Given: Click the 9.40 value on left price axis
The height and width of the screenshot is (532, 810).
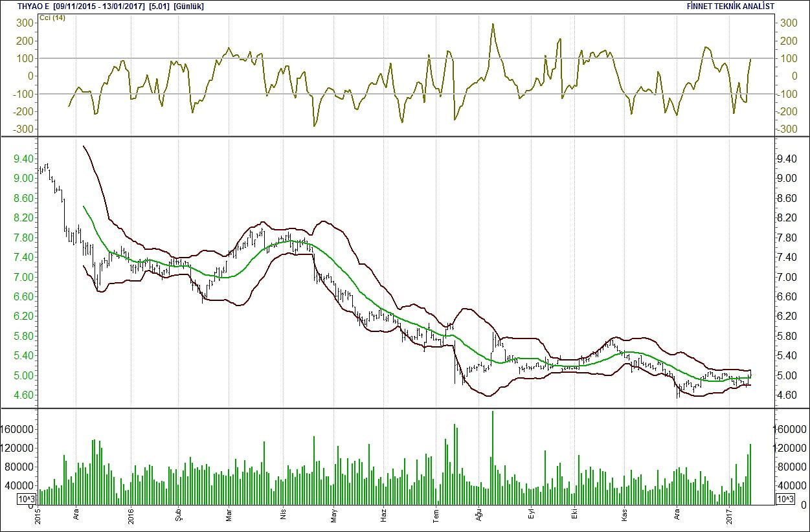Looking at the screenshot, I should [22, 159].
